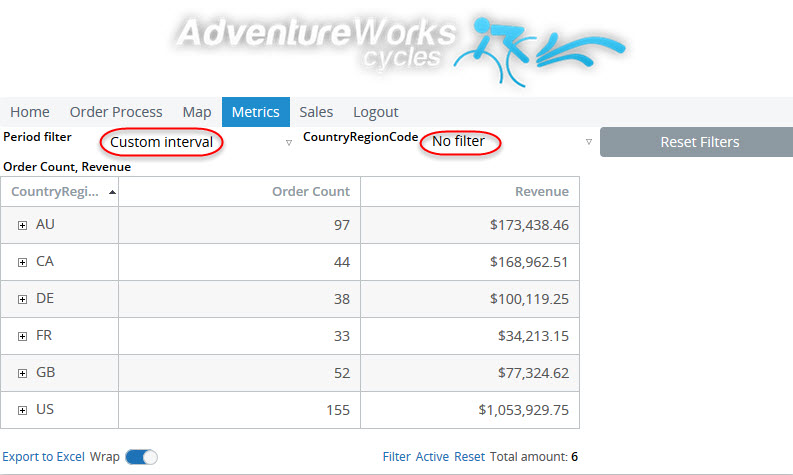Sort by the Revenue column header
This screenshot has height=475, width=793.
tap(541, 192)
